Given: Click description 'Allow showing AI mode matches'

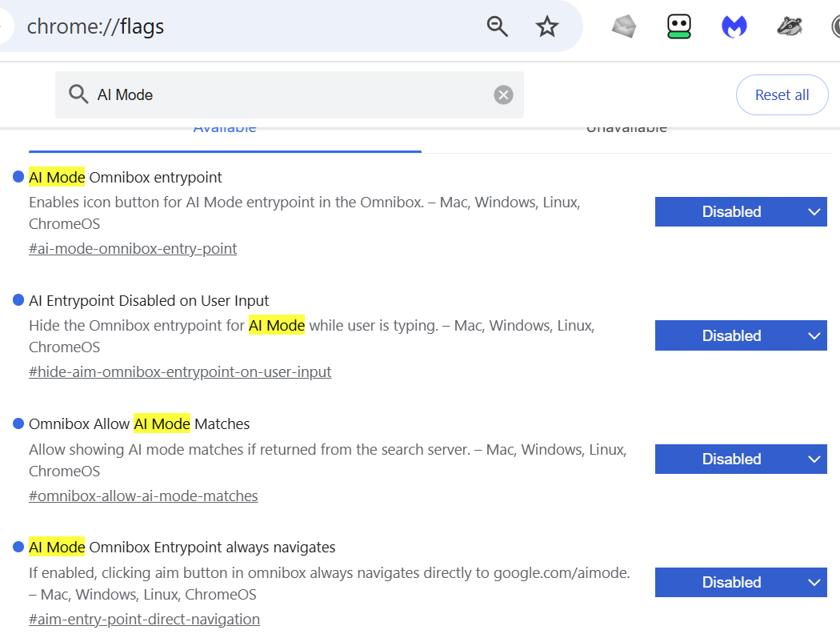Looking at the screenshot, I should [328, 460].
